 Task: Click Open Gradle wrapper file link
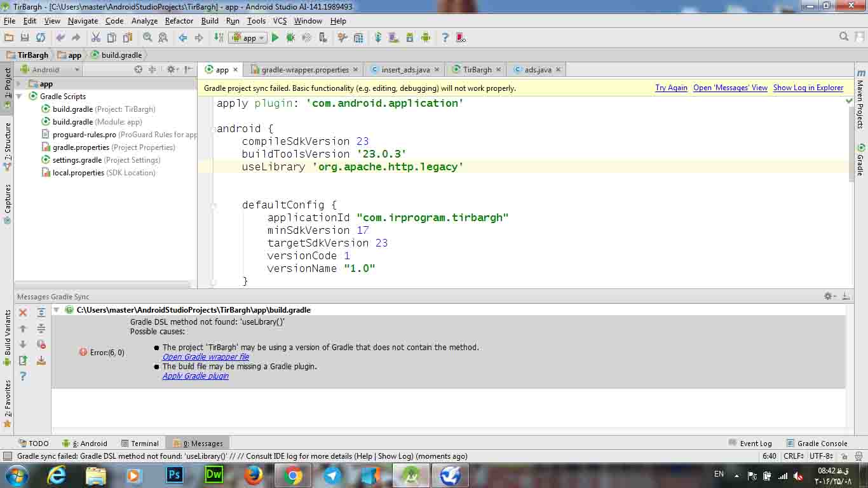click(206, 357)
